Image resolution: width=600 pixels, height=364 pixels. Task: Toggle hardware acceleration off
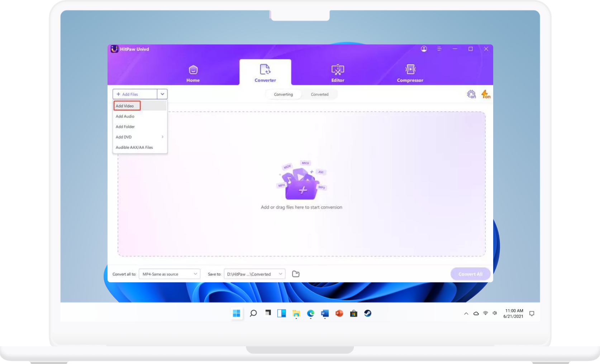471,94
